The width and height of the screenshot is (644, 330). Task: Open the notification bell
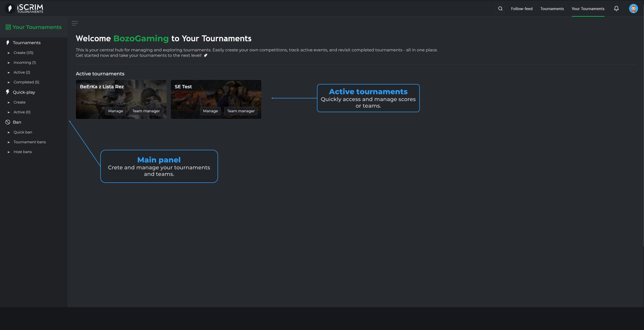pyautogui.click(x=616, y=8)
